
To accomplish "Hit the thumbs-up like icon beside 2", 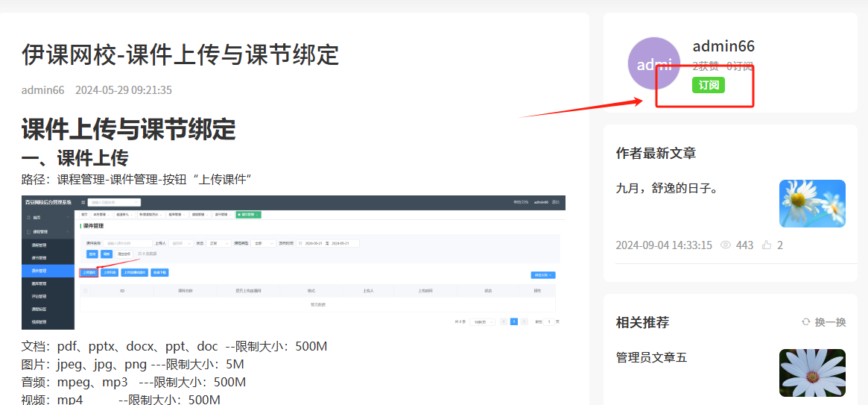I will [767, 245].
